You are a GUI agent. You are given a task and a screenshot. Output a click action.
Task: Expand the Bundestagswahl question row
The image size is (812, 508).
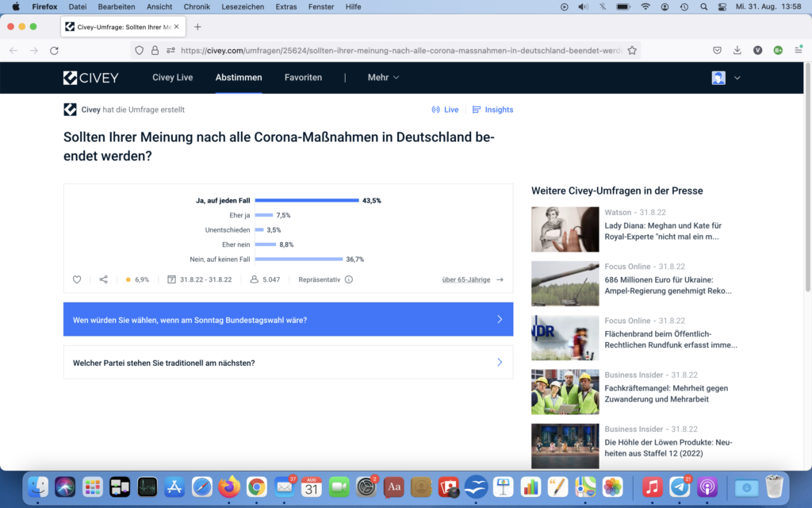pos(288,320)
